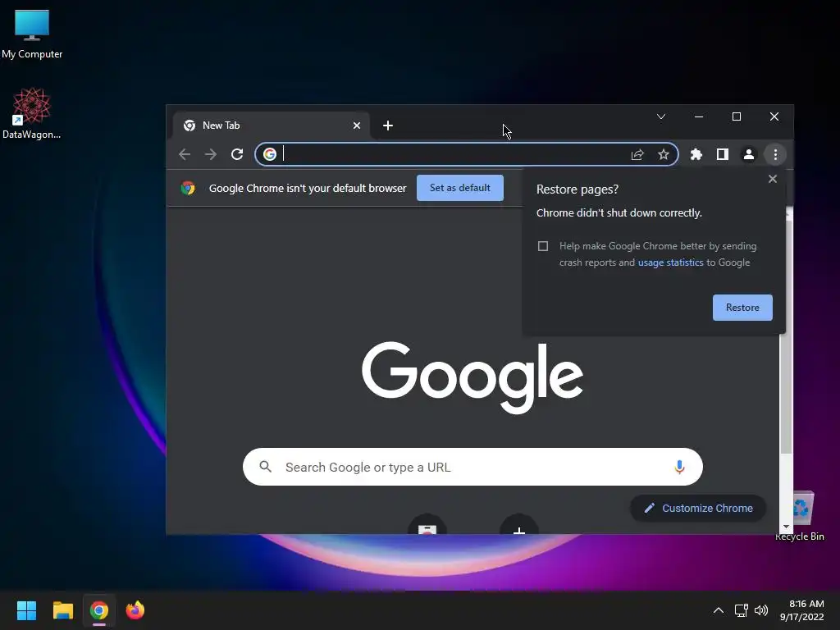Screen dimensions: 840x630
Task: Open the usage statistics link
Action: click(670, 262)
